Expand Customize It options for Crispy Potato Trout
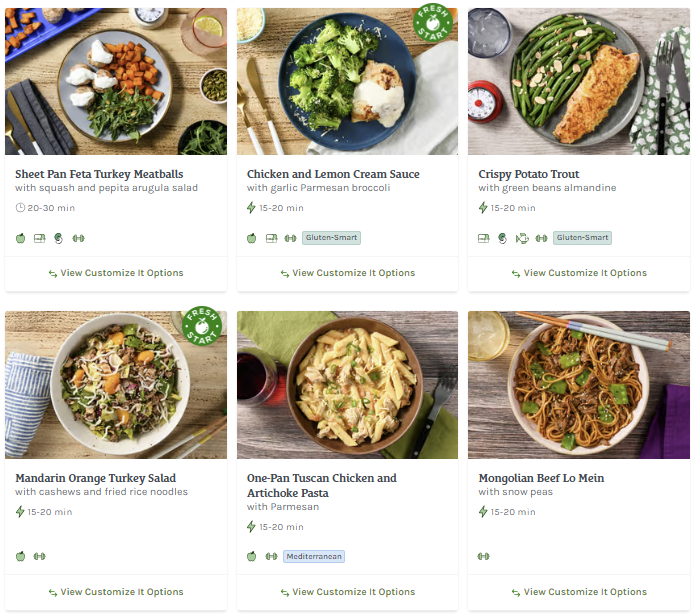The height and width of the screenshot is (614, 697). click(579, 273)
